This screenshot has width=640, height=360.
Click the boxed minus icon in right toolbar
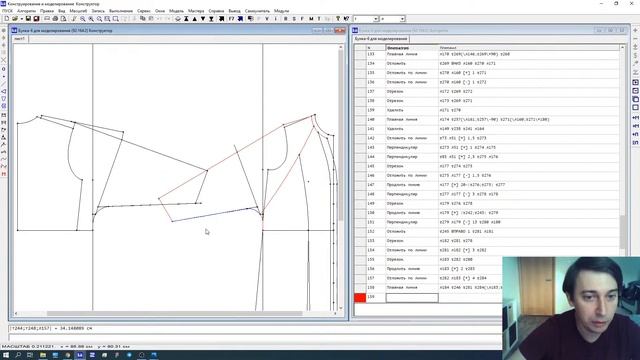coord(636,91)
